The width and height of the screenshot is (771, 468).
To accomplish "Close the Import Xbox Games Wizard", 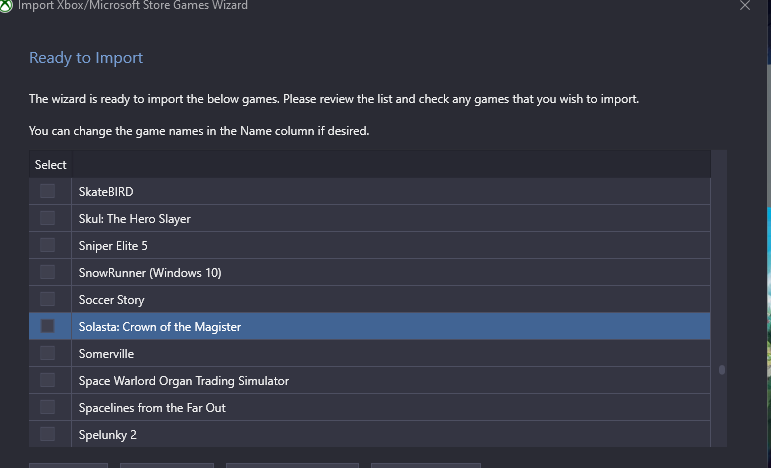I will point(745,5).
